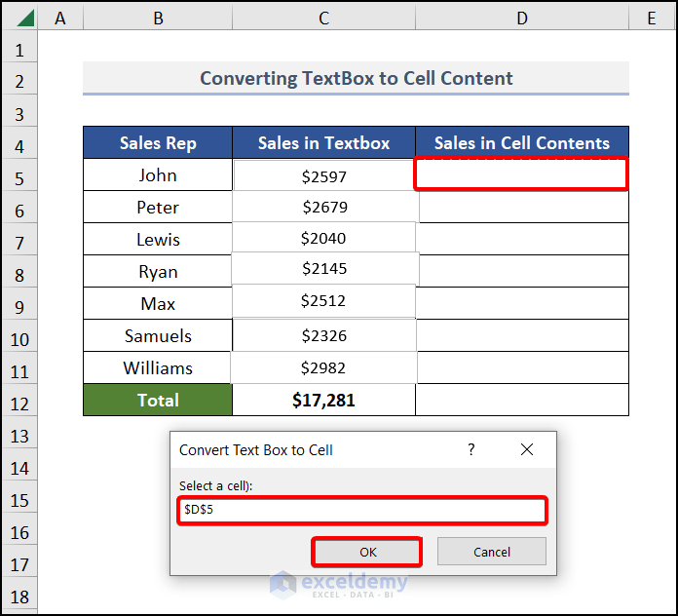Select empty cell D8 beside Ryan's sales

point(524,271)
